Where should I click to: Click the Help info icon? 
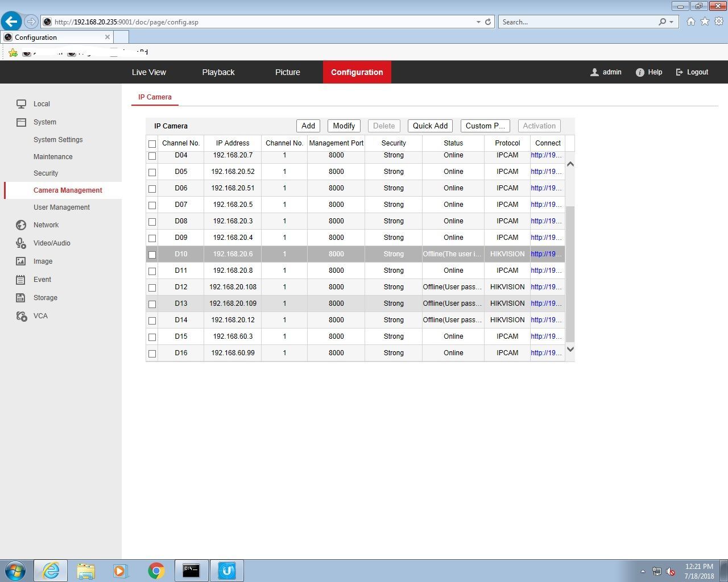(x=640, y=72)
